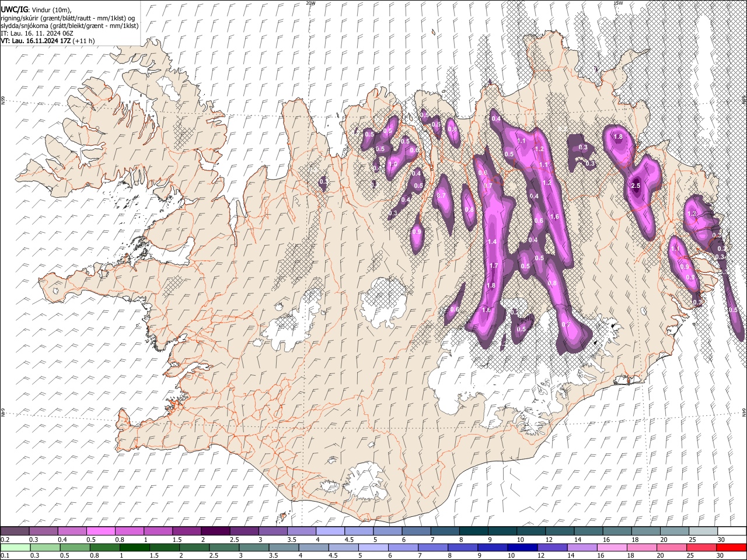The height and width of the screenshot is (560, 747).
Task: Click the white top-row swatch after 30
Action: point(731,531)
